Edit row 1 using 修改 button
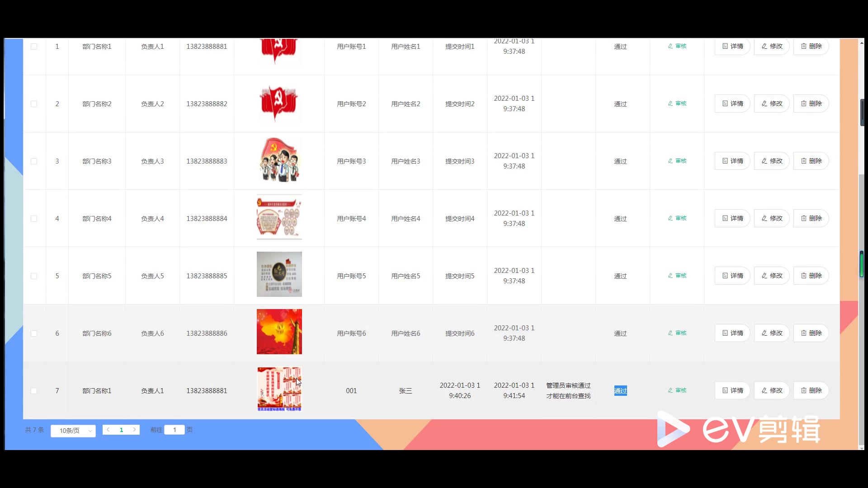 [x=772, y=46]
